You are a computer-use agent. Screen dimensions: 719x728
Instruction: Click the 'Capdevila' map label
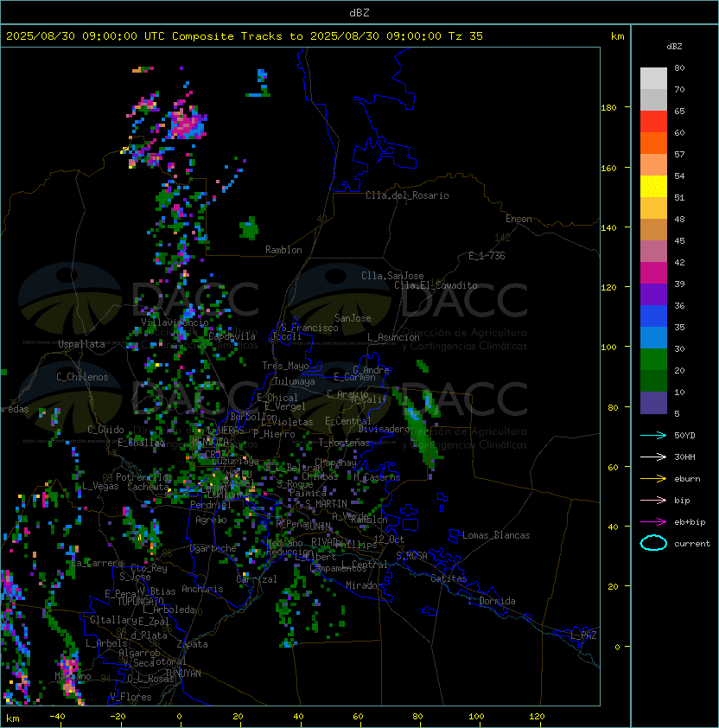232,336
